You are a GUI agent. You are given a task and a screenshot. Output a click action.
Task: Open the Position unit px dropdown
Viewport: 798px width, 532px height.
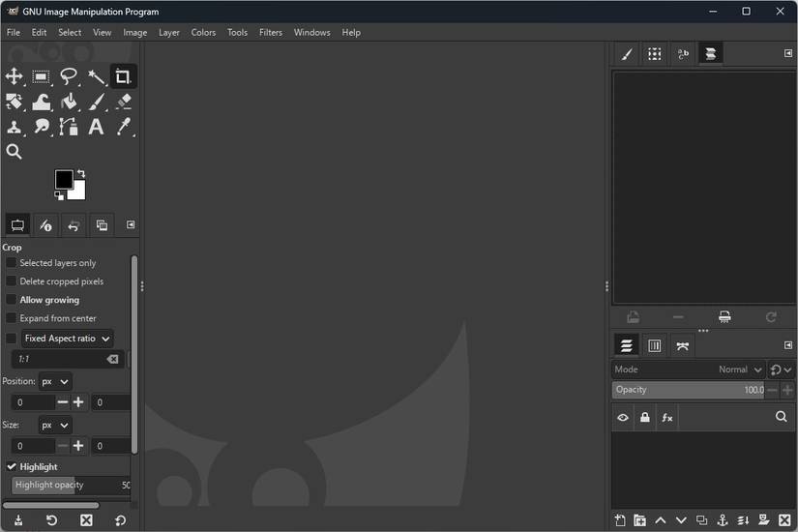[55, 382]
